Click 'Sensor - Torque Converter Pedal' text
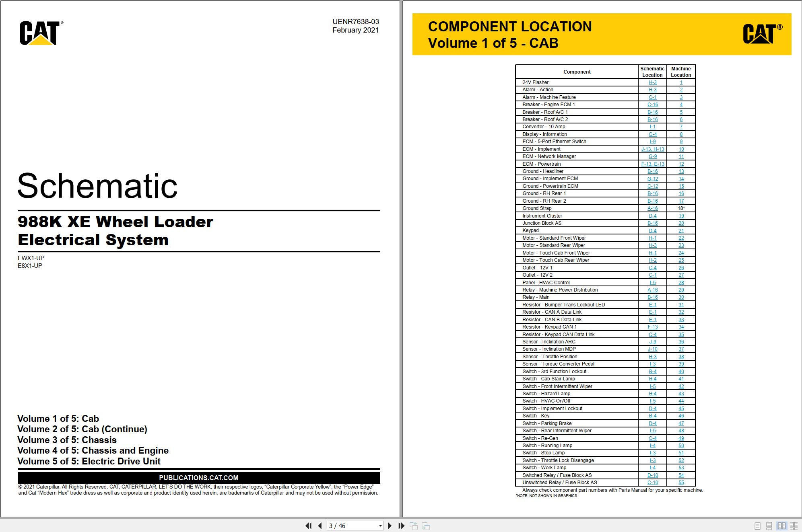This screenshot has height=532, width=802. (x=558, y=364)
